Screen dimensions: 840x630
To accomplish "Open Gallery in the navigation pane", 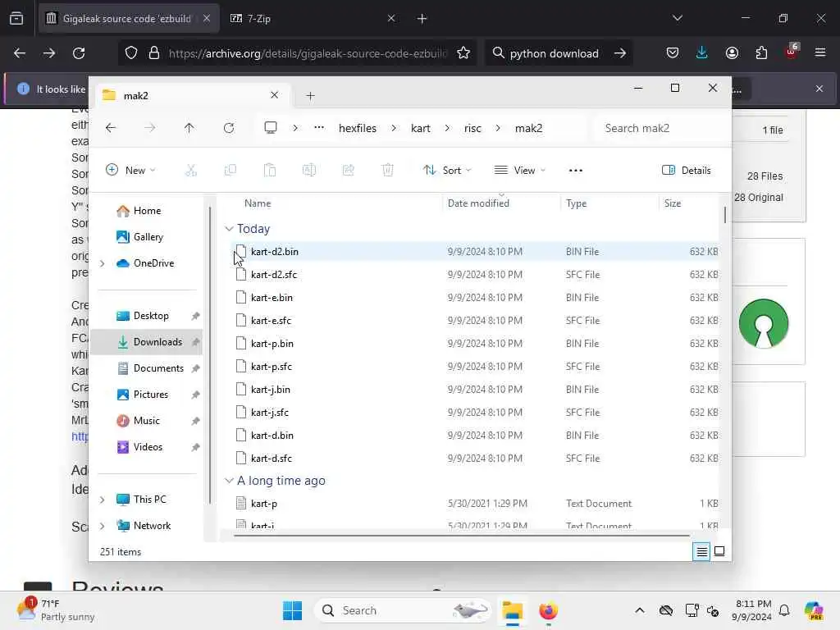I will pos(147,237).
